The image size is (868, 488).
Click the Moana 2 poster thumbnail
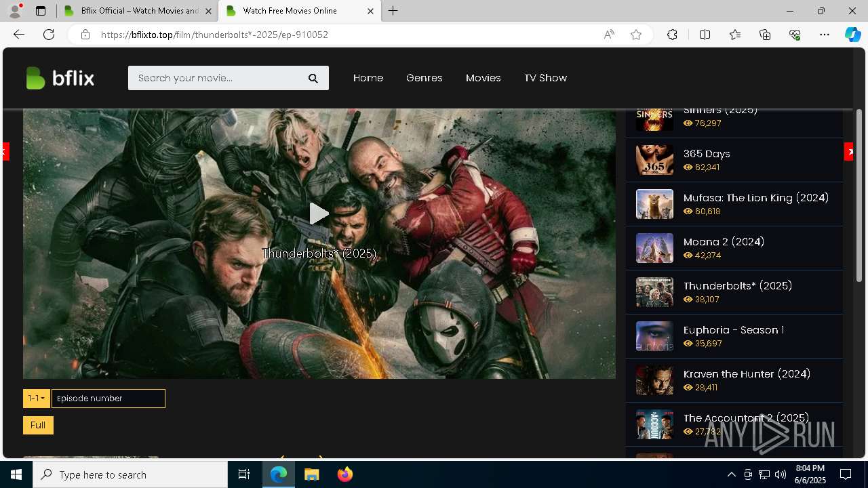(654, 248)
